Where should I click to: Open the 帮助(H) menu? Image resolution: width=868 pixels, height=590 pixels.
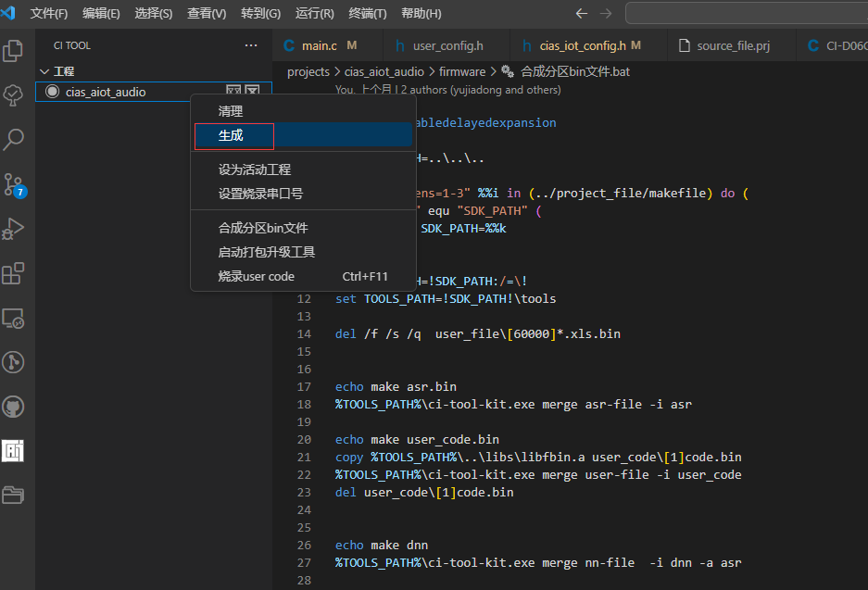[421, 13]
